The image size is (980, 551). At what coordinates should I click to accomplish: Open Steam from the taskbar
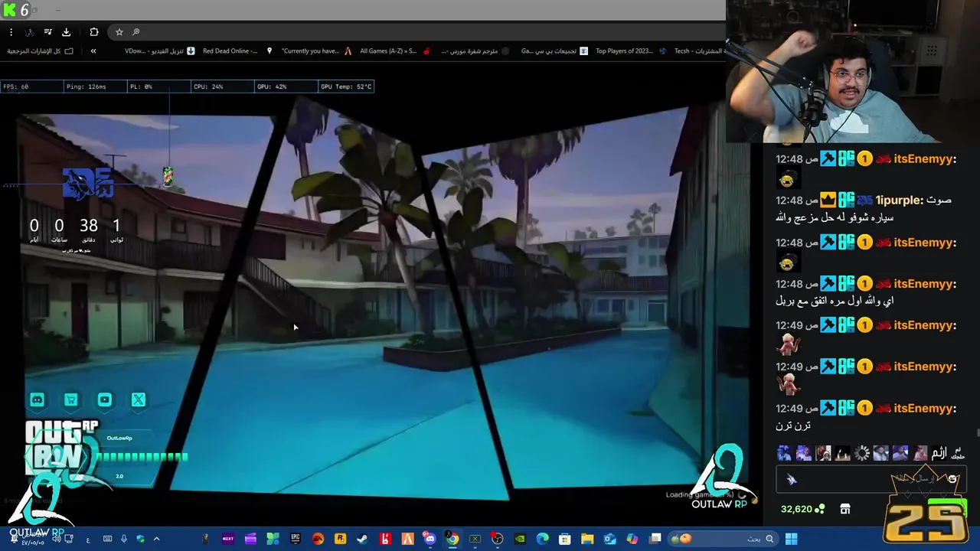pos(362,539)
